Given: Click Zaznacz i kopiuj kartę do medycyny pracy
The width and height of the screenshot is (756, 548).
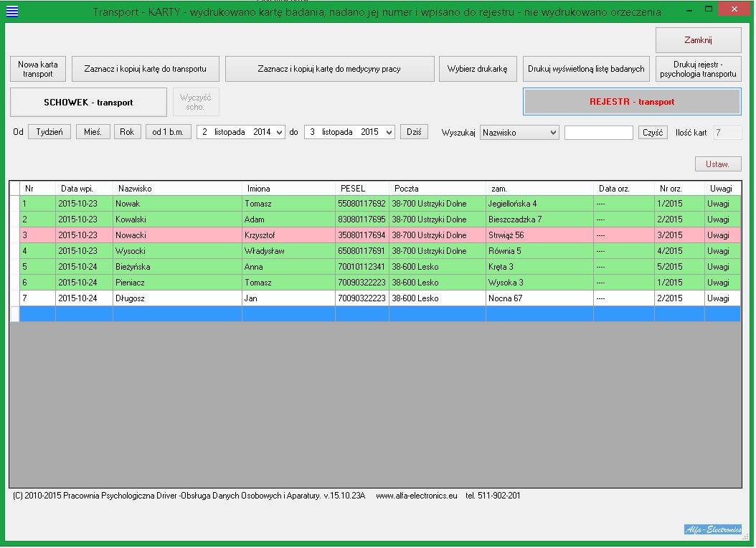Looking at the screenshot, I should coord(329,69).
